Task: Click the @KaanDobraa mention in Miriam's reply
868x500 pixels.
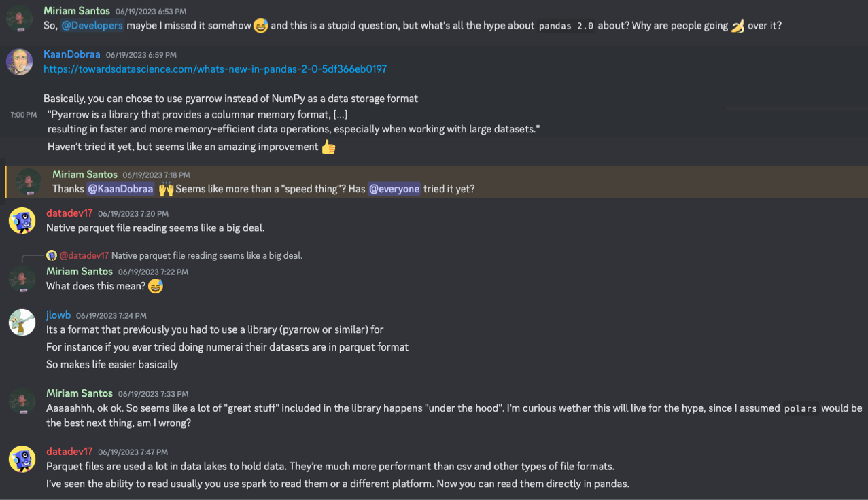Action: coord(120,189)
